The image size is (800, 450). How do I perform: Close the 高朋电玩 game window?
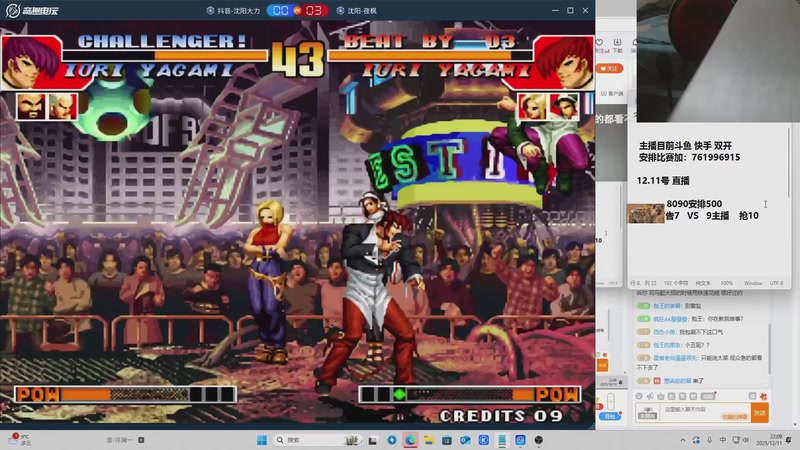tap(586, 10)
